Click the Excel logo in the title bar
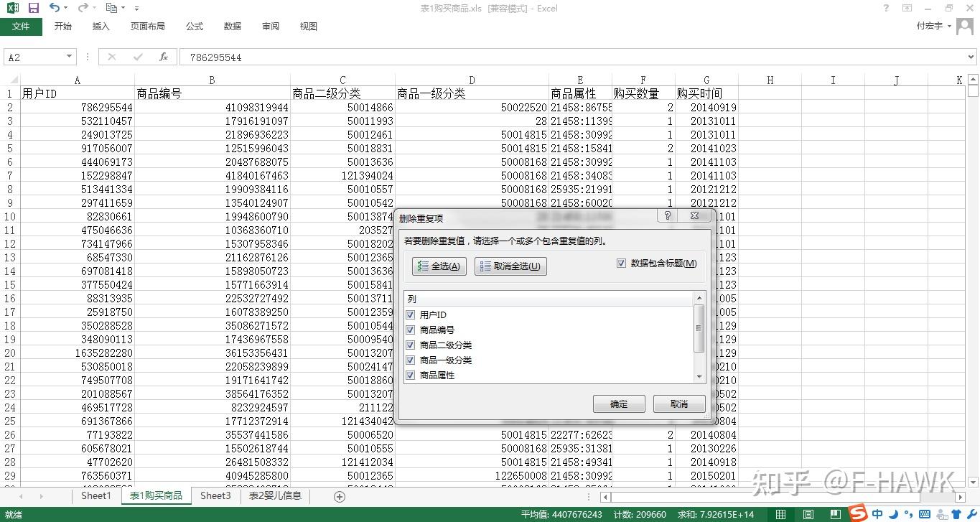The width and height of the screenshot is (980, 522). [x=12, y=8]
